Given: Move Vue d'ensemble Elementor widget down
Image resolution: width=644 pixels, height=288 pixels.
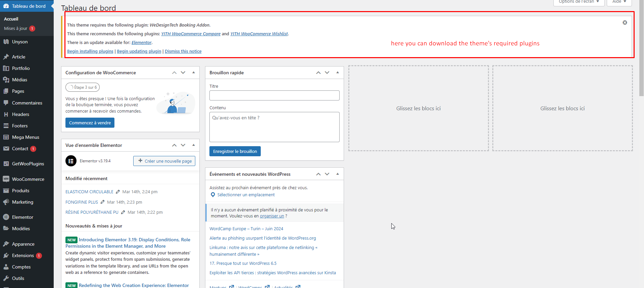Looking at the screenshot, I should coord(183,145).
